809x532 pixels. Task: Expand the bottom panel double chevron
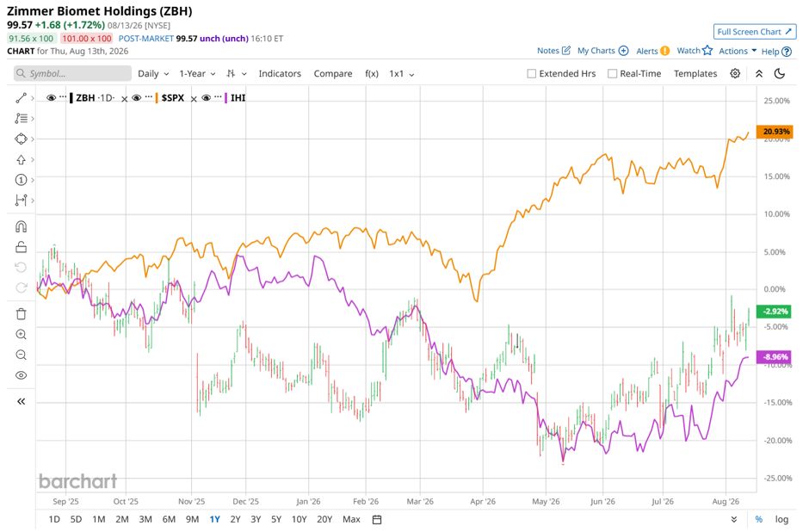(734, 519)
